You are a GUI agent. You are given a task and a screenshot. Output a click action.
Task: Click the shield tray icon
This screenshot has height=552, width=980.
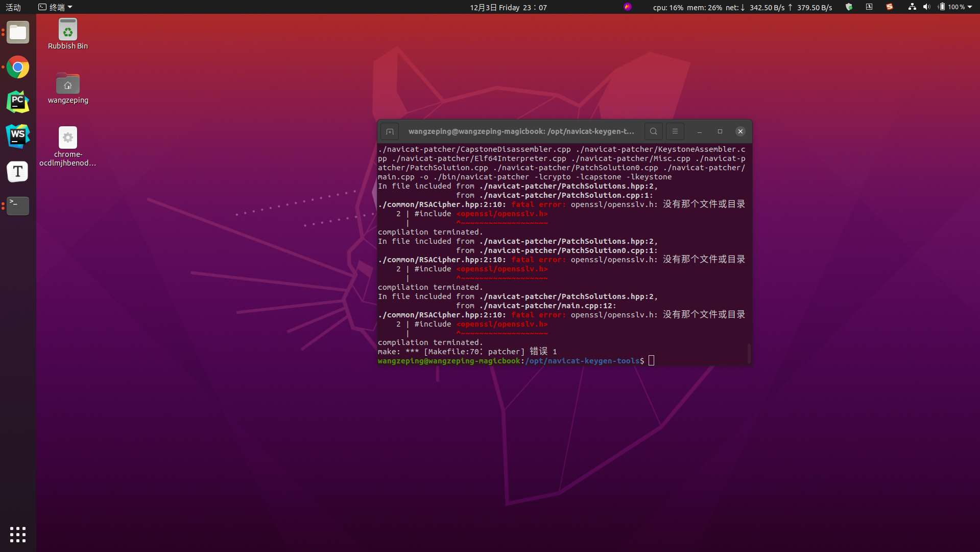tap(849, 7)
